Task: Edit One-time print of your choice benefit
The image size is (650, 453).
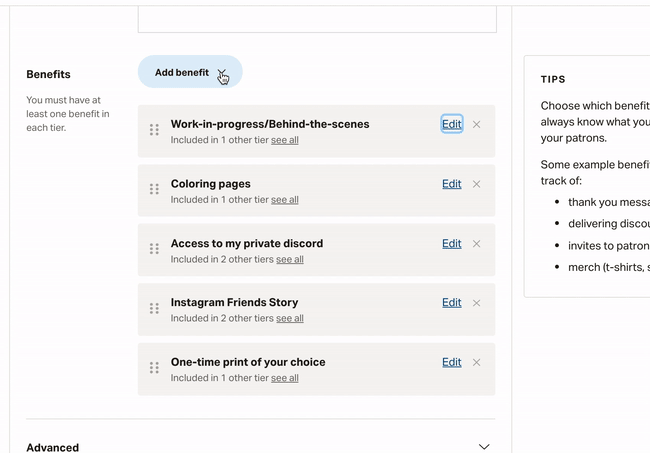Action: (451, 362)
